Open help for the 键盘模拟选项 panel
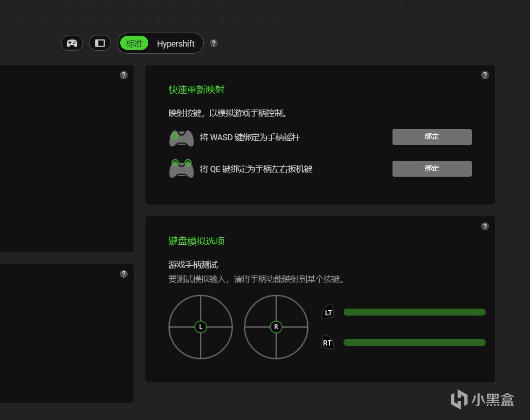Image resolution: width=530 pixels, height=420 pixels. 485,227
